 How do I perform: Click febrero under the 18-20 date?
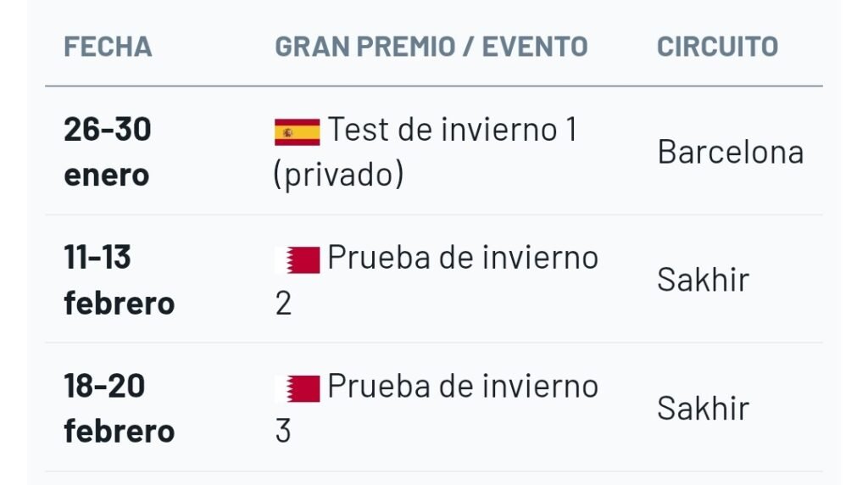point(119,432)
